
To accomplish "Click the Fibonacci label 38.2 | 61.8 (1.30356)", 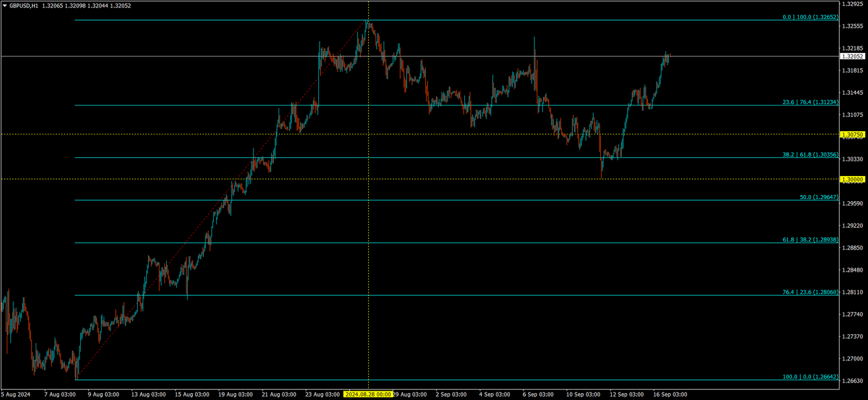I will click(810, 154).
